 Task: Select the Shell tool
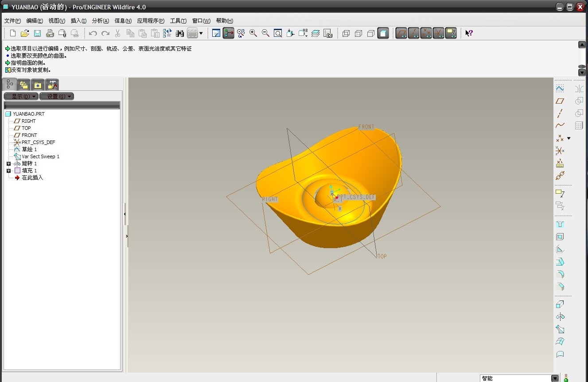(x=560, y=237)
